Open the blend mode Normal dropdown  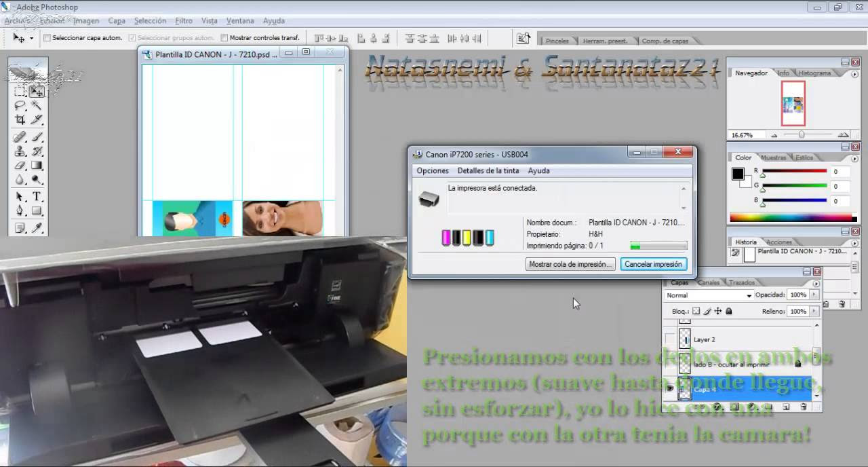click(x=709, y=295)
